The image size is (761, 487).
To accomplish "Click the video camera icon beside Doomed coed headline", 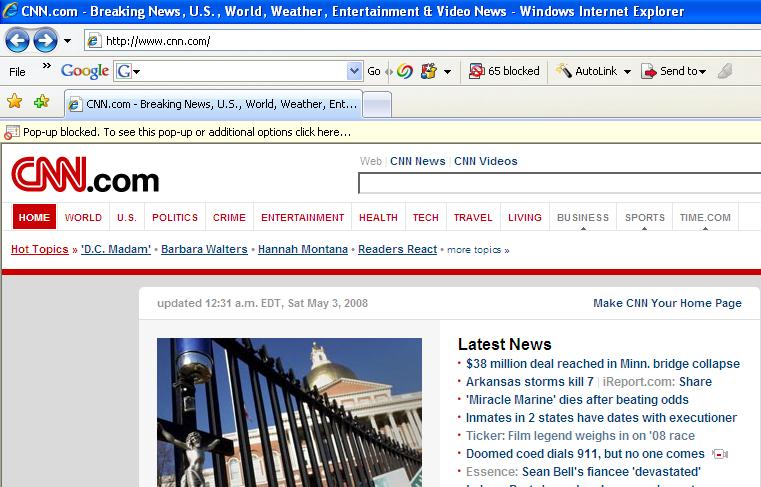I will [719, 454].
